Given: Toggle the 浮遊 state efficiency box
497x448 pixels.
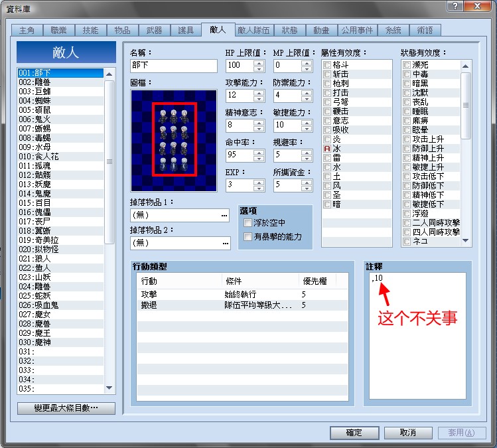Looking at the screenshot, I should click(x=407, y=213).
